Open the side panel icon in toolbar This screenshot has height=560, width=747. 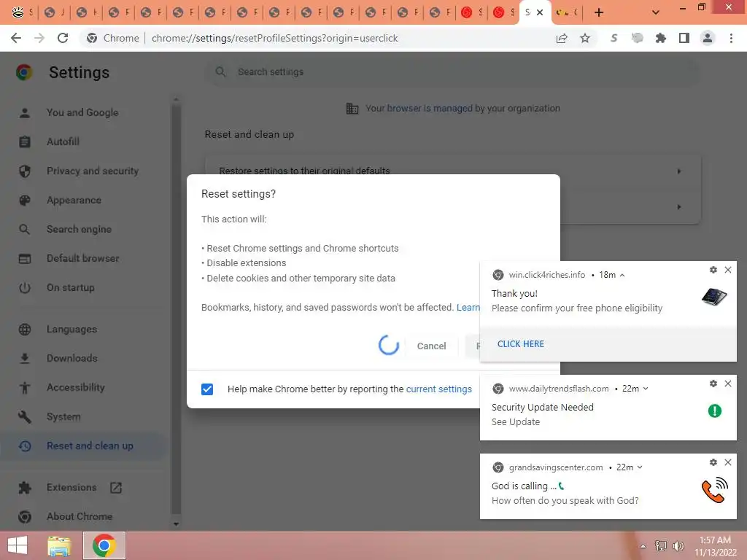[x=684, y=38]
